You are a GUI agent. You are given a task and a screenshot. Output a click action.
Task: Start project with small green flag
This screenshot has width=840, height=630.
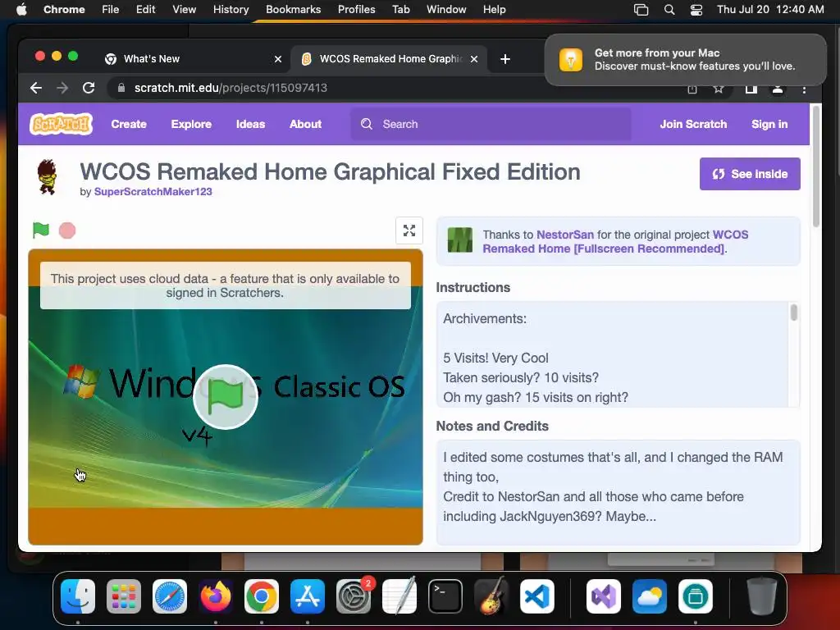point(41,231)
